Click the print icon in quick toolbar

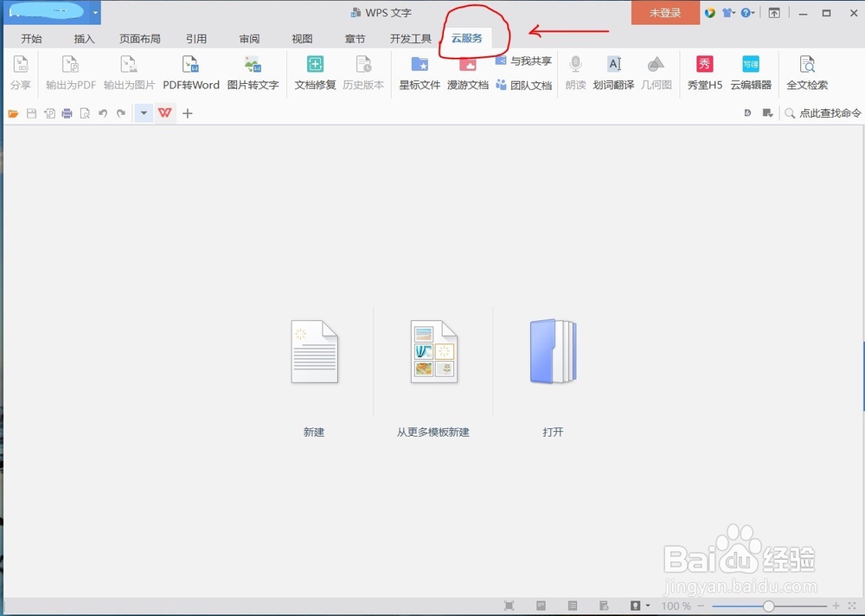click(67, 113)
